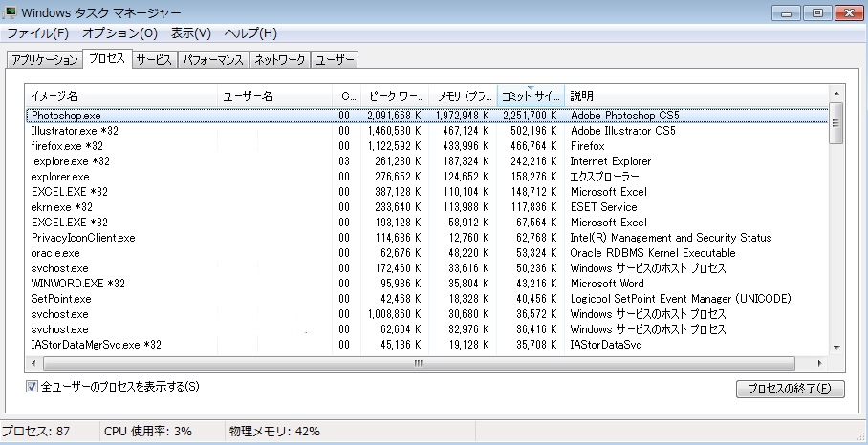Switch to the ネットワーク tab

click(x=279, y=60)
